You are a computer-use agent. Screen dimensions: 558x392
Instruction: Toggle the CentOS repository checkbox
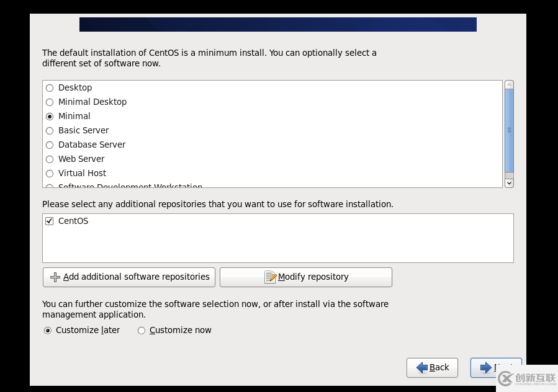tap(50, 221)
